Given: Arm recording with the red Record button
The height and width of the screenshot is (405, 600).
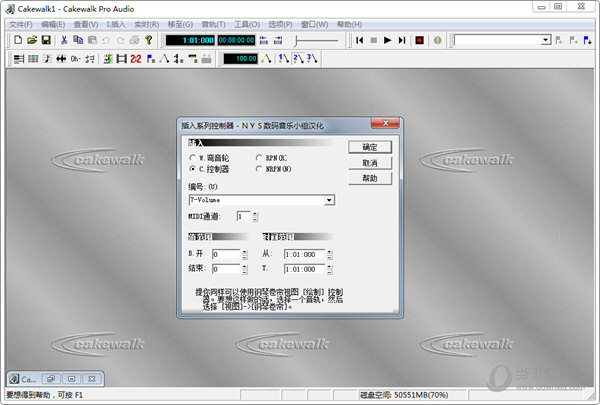Looking at the screenshot, I should point(419,40).
